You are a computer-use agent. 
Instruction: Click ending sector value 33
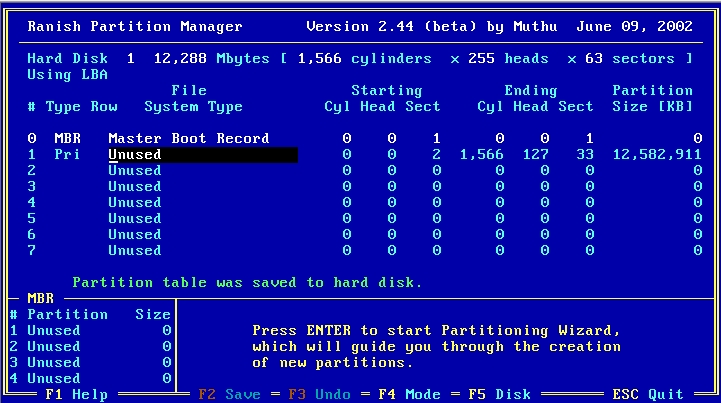click(x=585, y=155)
